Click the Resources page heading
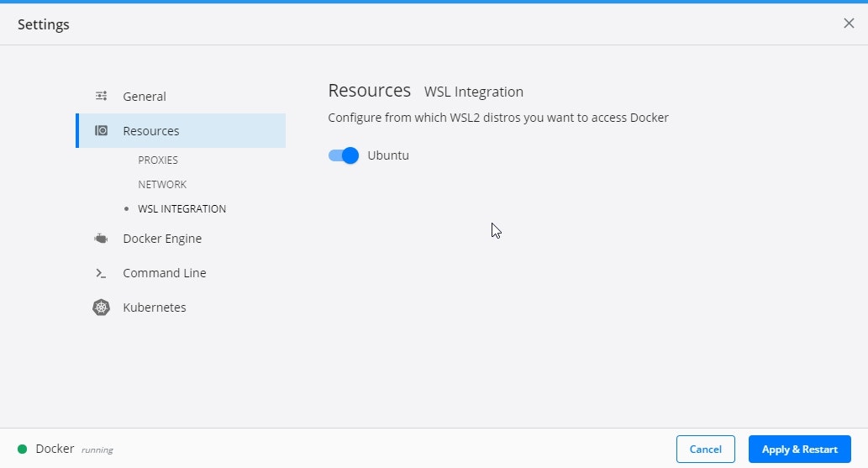The height and width of the screenshot is (468, 868). (x=369, y=90)
